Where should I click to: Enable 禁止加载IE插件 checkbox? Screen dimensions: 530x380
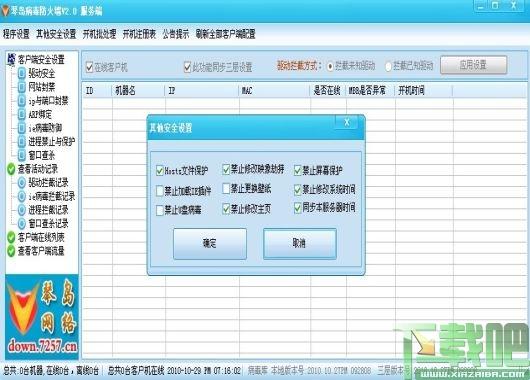point(160,191)
